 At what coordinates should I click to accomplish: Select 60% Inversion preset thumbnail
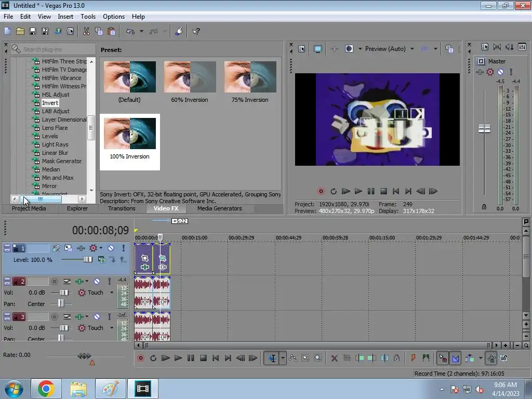pyautogui.click(x=190, y=77)
